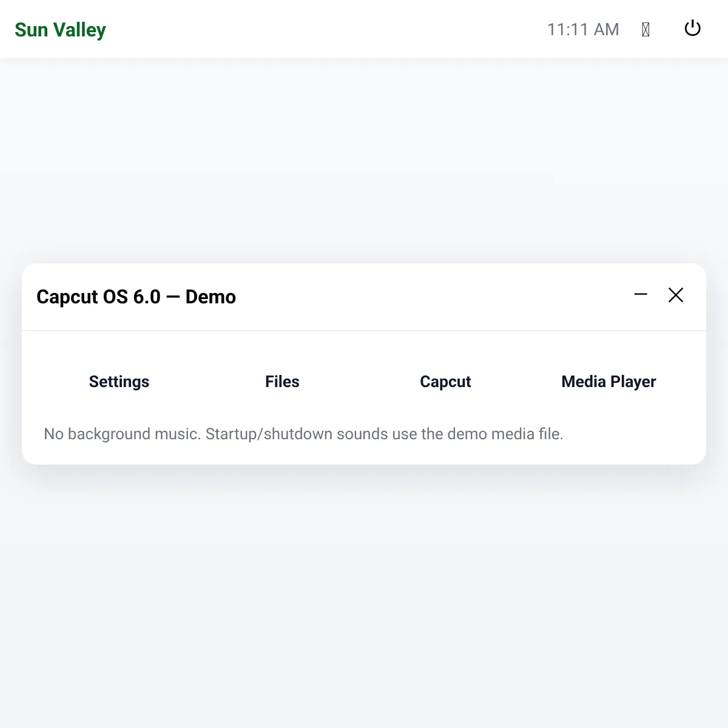Close the Capcut OS 6.0 Demo window
Screen dimensions: 728x728
pos(676,295)
